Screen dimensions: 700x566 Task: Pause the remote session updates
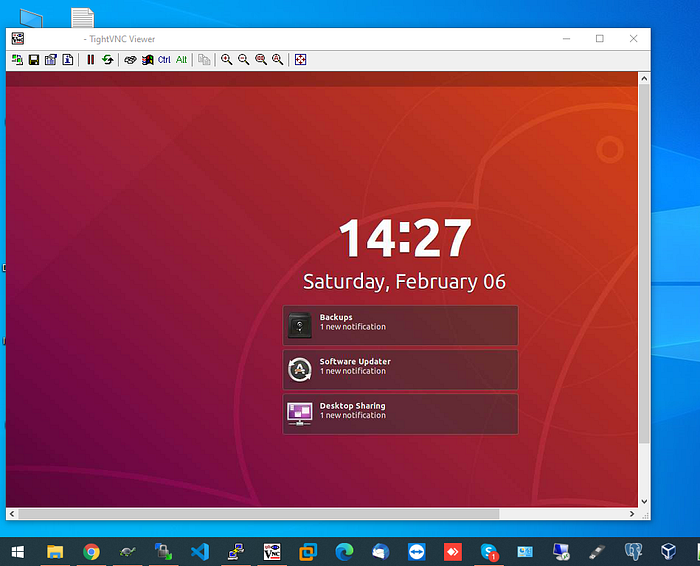91,60
